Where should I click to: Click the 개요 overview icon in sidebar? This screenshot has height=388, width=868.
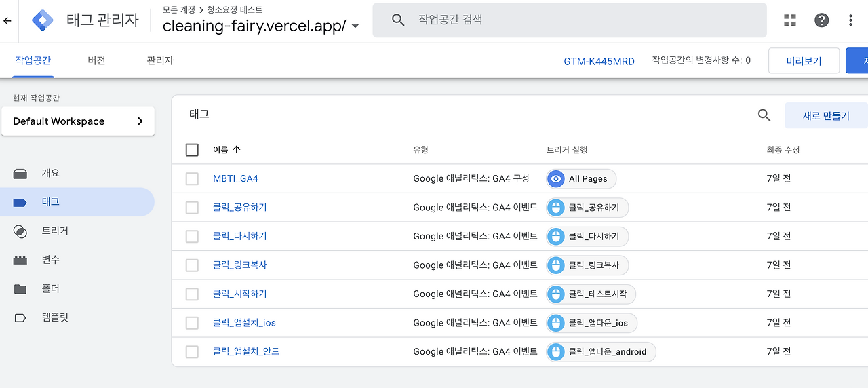click(x=20, y=174)
